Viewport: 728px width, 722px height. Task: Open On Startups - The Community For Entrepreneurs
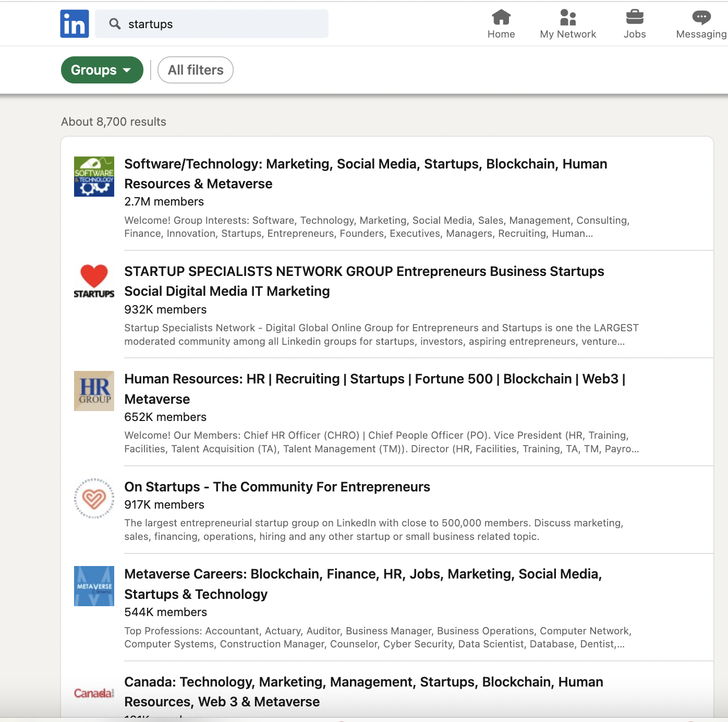click(x=277, y=487)
